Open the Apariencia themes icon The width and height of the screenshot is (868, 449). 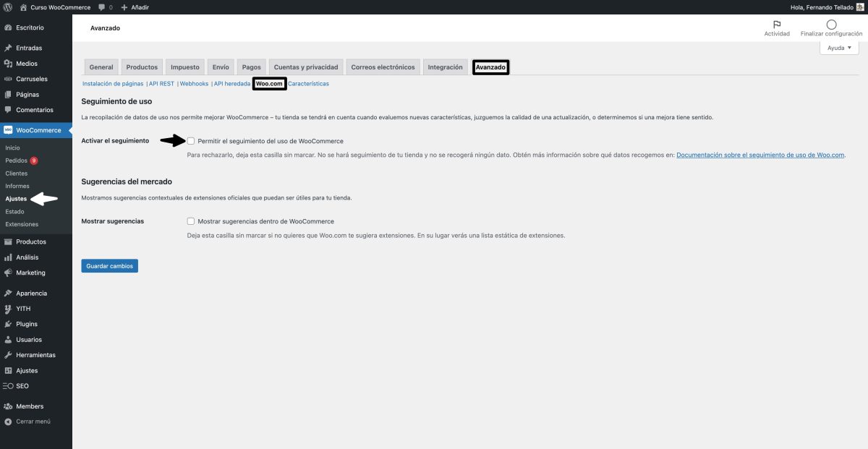coord(9,293)
